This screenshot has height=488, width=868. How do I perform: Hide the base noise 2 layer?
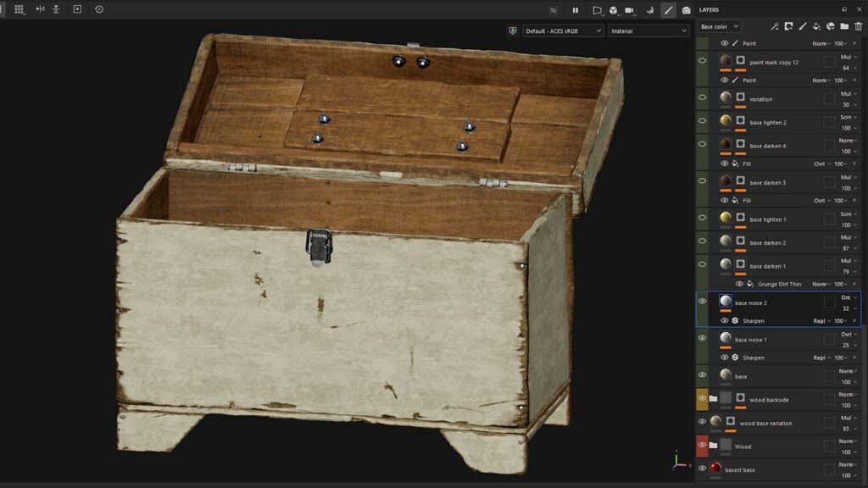701,301
